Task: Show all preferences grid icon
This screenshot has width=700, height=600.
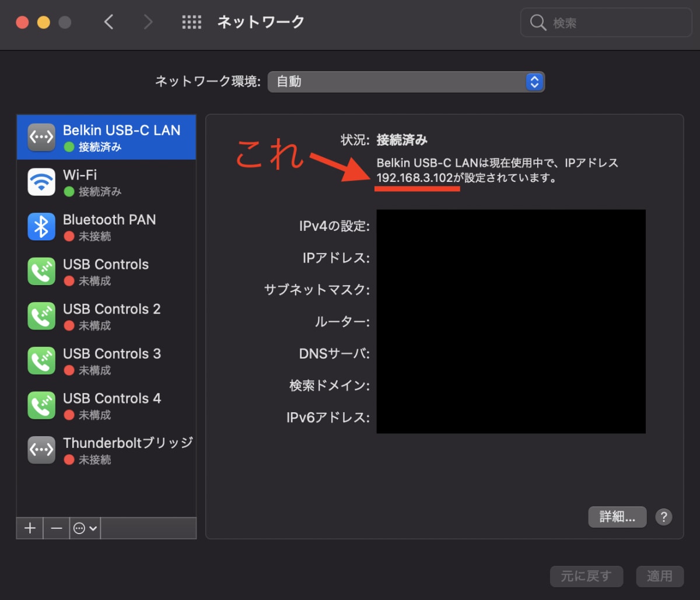Action: click(191, 22)
